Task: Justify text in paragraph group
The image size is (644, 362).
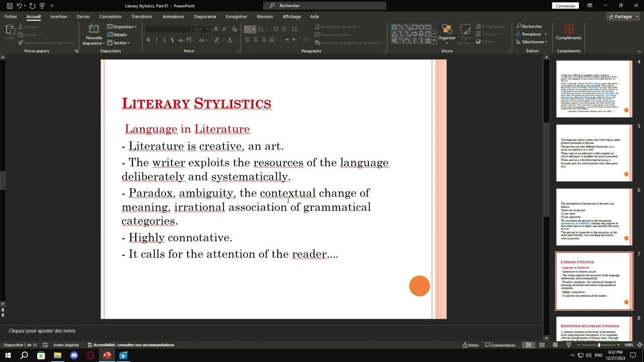Action: [272, 40]
